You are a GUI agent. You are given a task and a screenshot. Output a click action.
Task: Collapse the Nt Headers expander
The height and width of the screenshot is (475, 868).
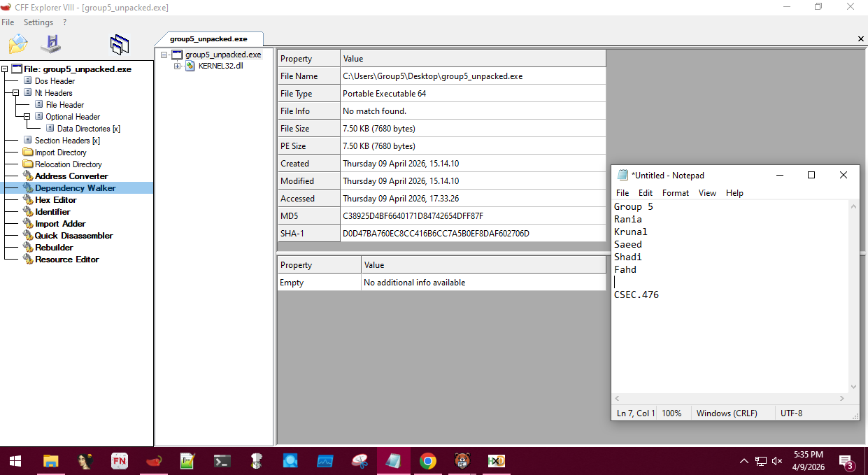coord(15,93)
